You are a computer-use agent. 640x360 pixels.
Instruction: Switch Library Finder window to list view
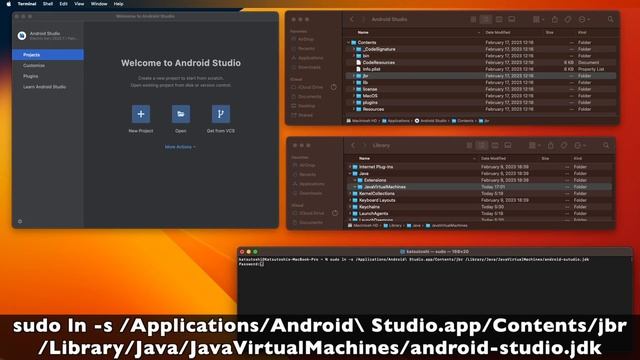(482, 145)
